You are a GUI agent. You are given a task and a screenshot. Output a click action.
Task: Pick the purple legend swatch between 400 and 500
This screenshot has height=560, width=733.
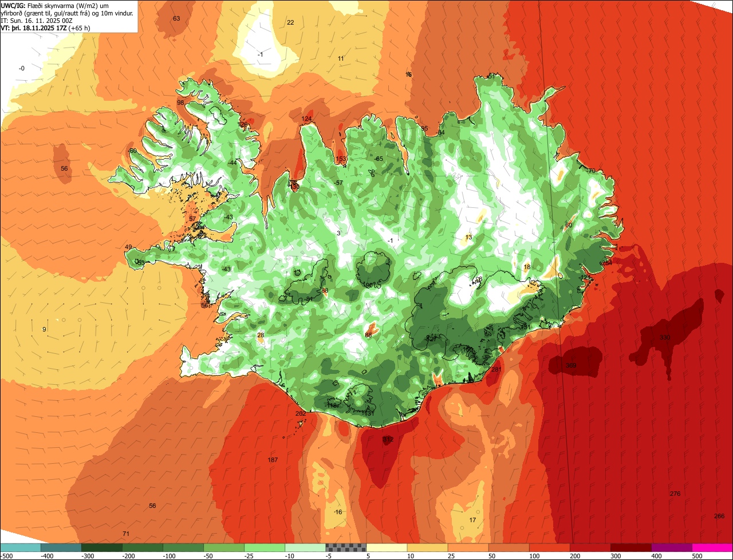tap(672, 547)
